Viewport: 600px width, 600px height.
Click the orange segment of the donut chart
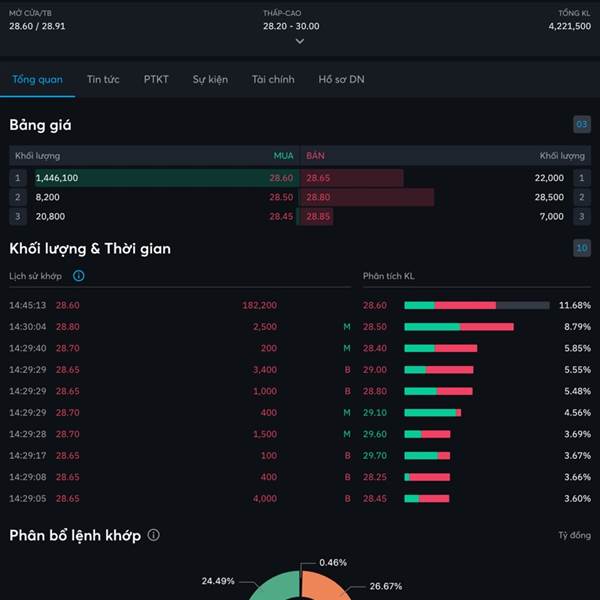pos(323,585)
